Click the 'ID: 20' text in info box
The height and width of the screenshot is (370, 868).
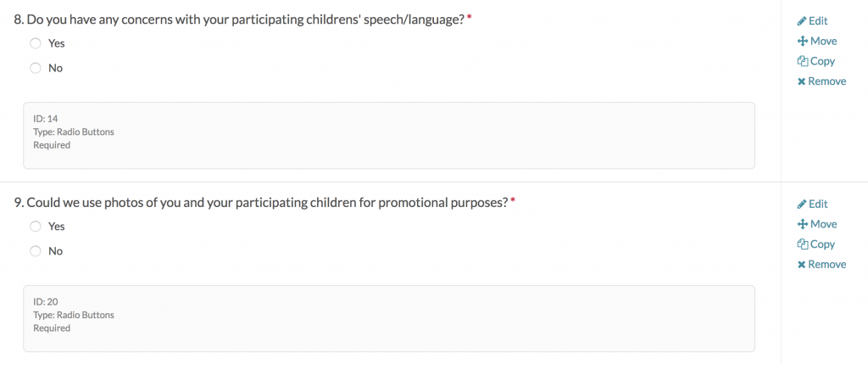tap(46, 301)
